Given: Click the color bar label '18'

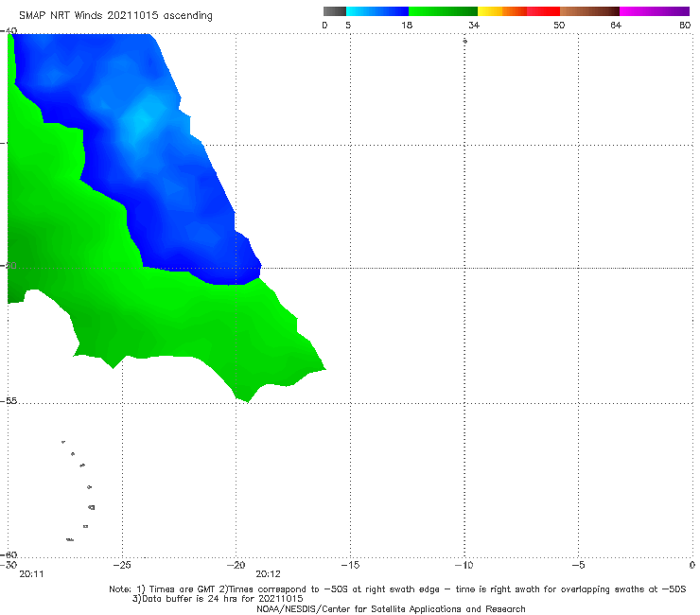Looking at the screenshot, I should [407, 26].
